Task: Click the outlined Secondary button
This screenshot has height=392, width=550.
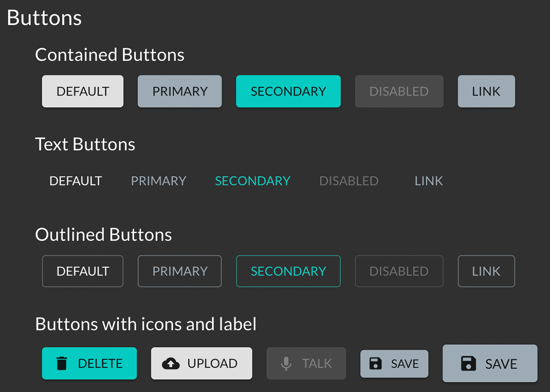Action: tap(288, 271)
